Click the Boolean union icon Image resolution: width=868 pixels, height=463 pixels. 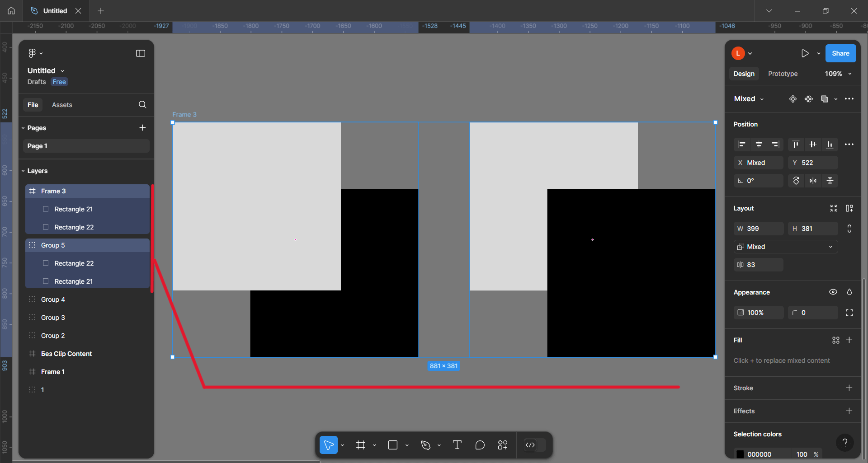pyautogui.click(x=825, y=99)
